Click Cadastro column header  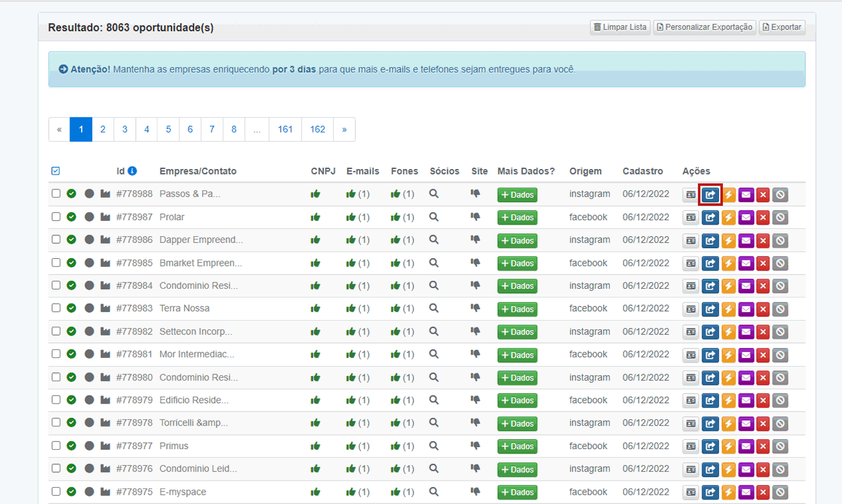(643, 171)
